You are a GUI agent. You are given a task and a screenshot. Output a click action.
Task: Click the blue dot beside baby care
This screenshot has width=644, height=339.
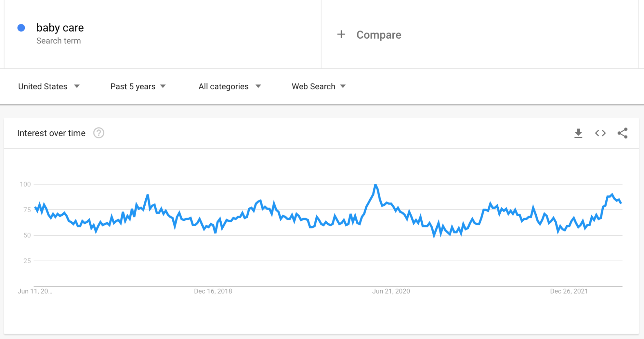[x=21, y=28]
